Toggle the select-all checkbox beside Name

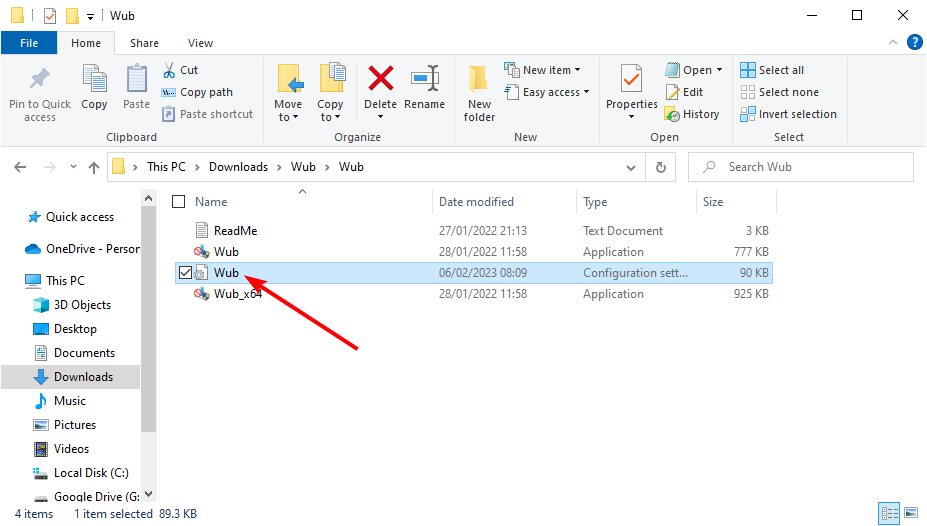pyautogui.click(x=179, y=202)
